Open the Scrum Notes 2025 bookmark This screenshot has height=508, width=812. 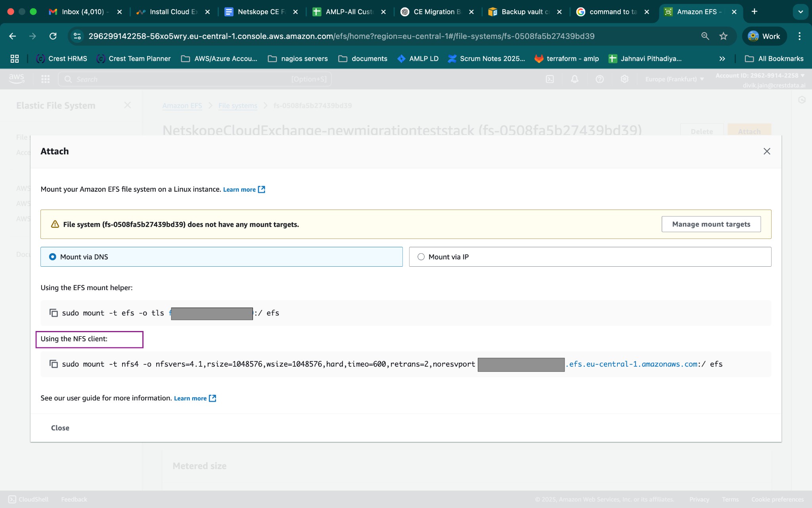tap(486, 59)
